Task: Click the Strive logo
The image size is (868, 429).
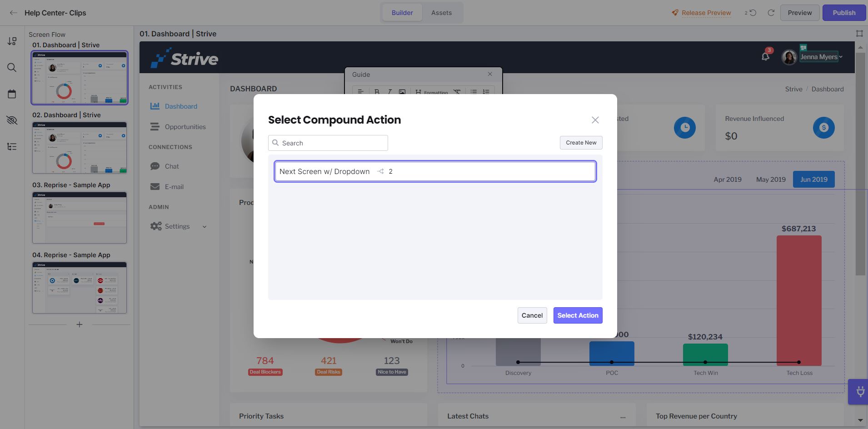Action: tap(185, 58)
